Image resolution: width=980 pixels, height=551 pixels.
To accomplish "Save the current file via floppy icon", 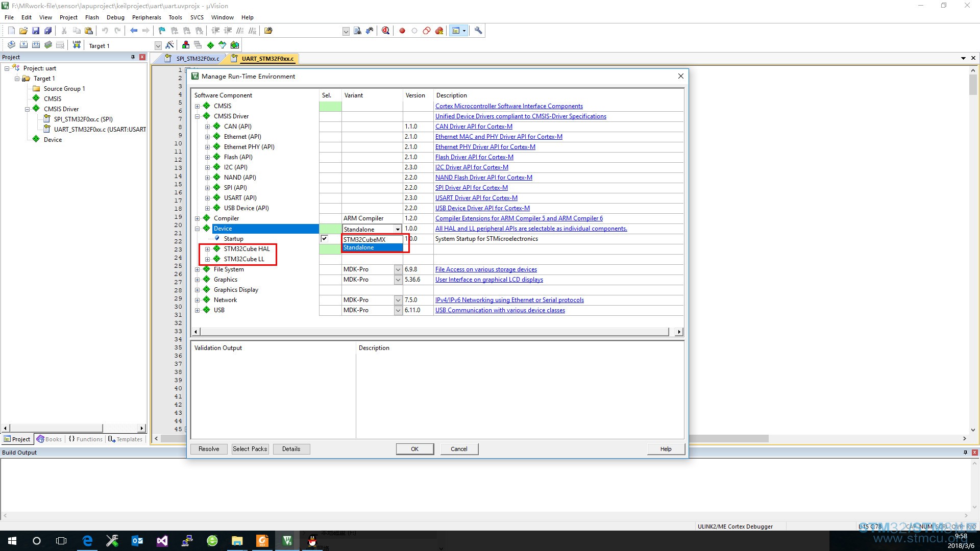I will click(x=36, y=31).
